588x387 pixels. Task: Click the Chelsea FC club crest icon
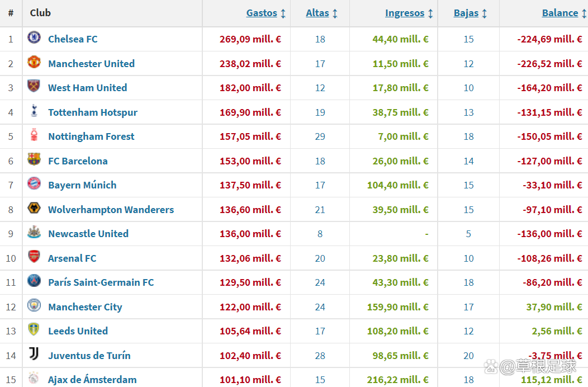point(34,38)
